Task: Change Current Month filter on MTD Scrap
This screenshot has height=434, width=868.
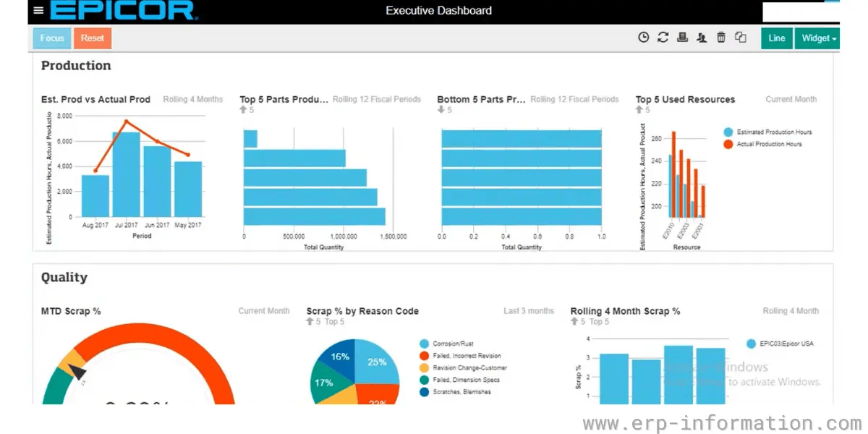Action: pos(263,310)
